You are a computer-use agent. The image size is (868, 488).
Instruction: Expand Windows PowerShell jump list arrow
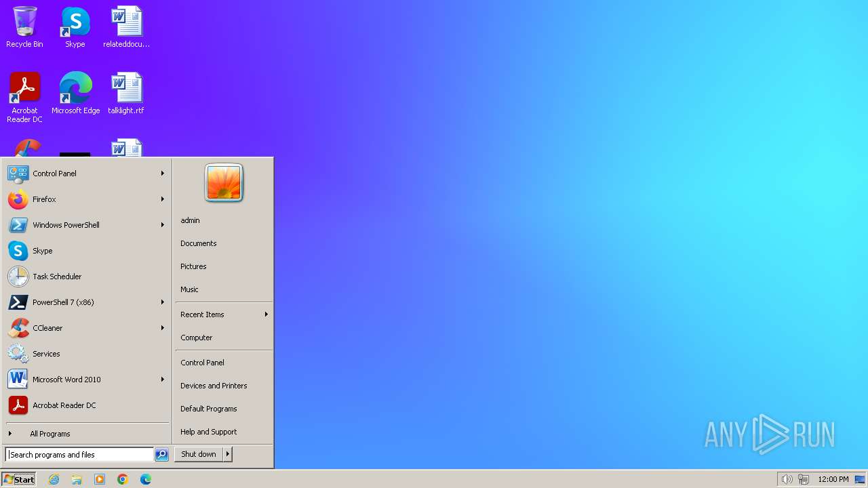(163, 225)
